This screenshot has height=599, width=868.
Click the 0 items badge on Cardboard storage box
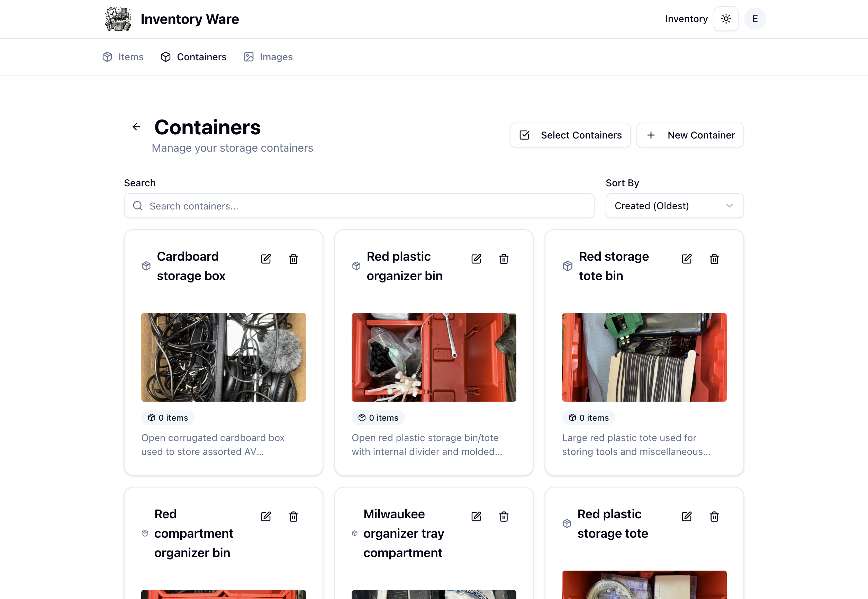point(167,417)
